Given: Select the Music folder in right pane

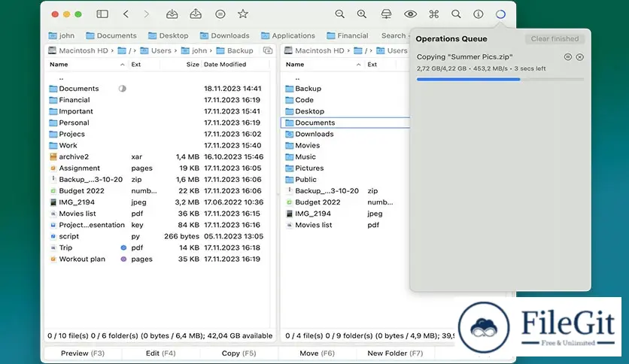Looking at the screenshot, I should pyautogui.click(x=346, y=156).
